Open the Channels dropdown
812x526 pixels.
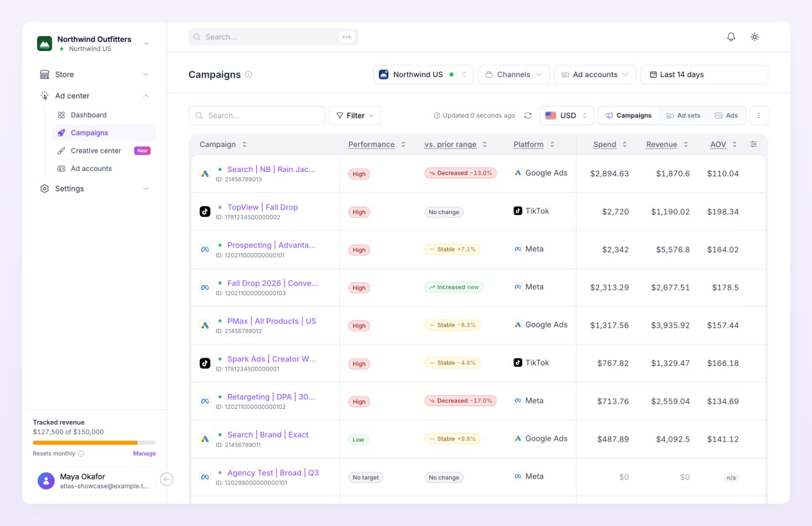tap(514, 74)
